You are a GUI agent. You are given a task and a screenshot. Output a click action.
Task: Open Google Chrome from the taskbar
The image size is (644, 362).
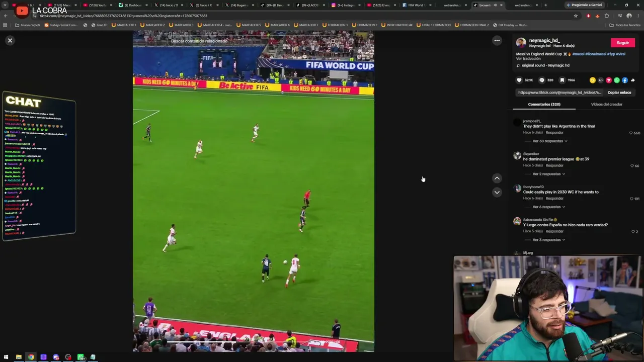pyautogui.click(x=31, y=357)
